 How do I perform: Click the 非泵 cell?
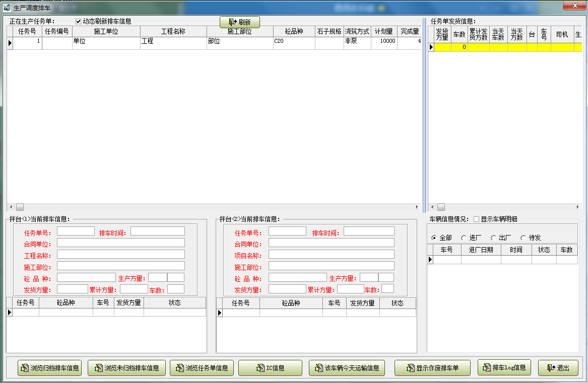coord(357,43)
